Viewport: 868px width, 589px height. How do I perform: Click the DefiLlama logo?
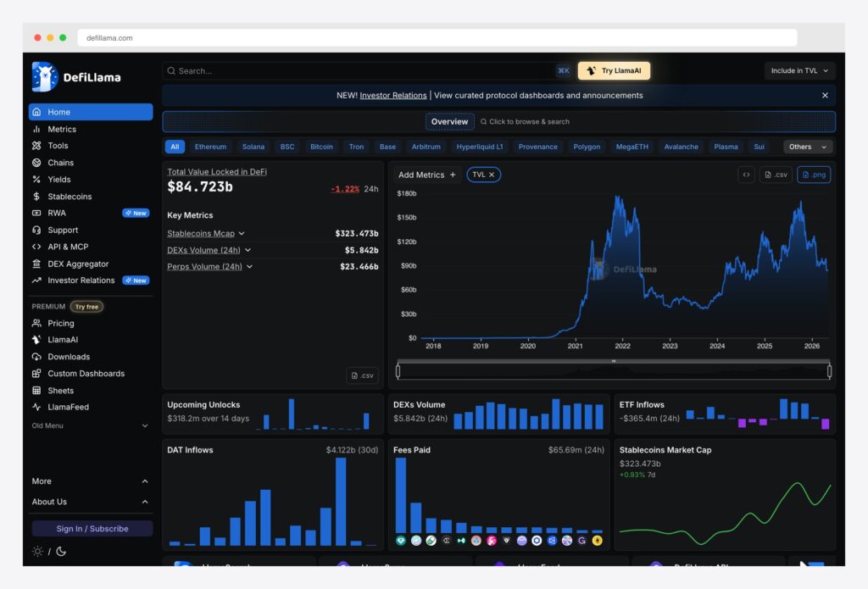[x=76, y=77]
